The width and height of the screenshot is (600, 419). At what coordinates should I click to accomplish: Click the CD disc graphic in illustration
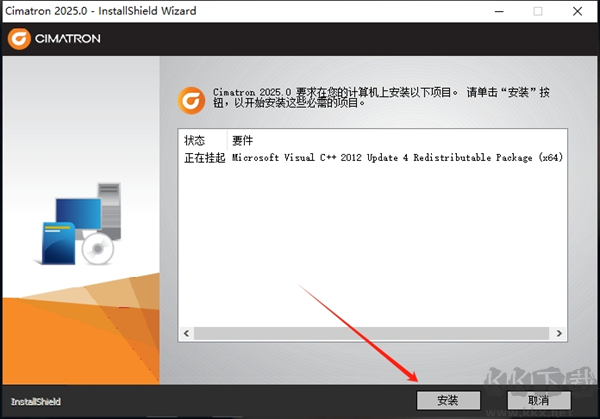98,249
